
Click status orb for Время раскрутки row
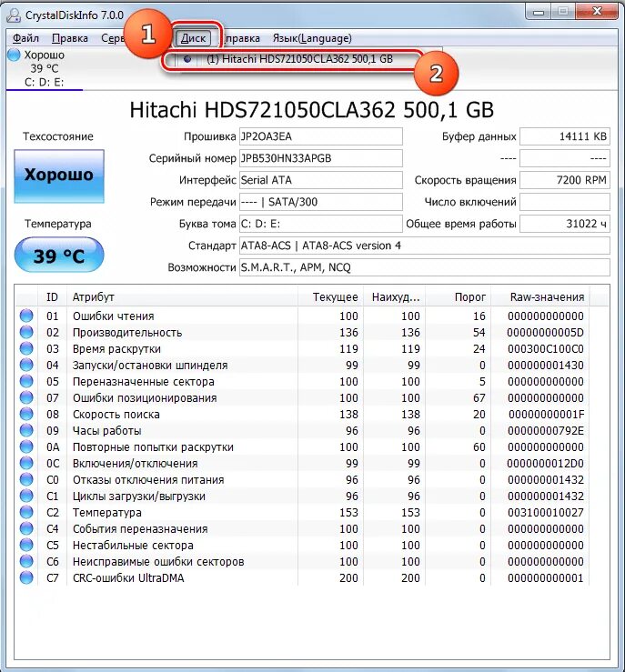pyautogui.click(x=26, y=348)
